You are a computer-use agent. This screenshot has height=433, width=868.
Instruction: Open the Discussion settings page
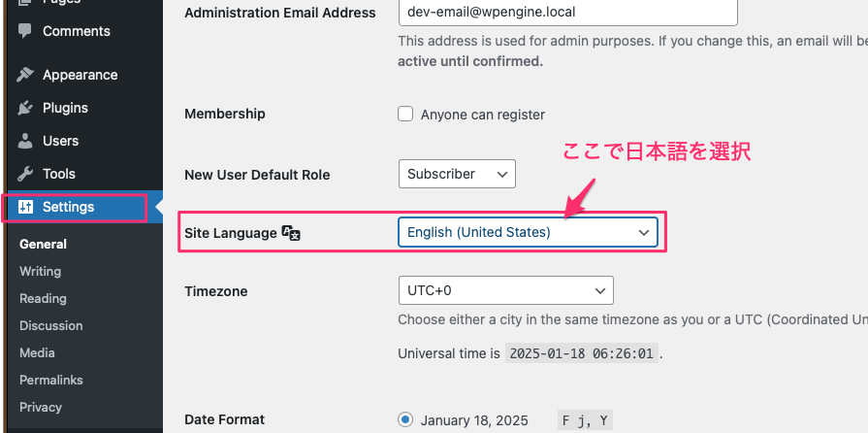coord(50,325)
